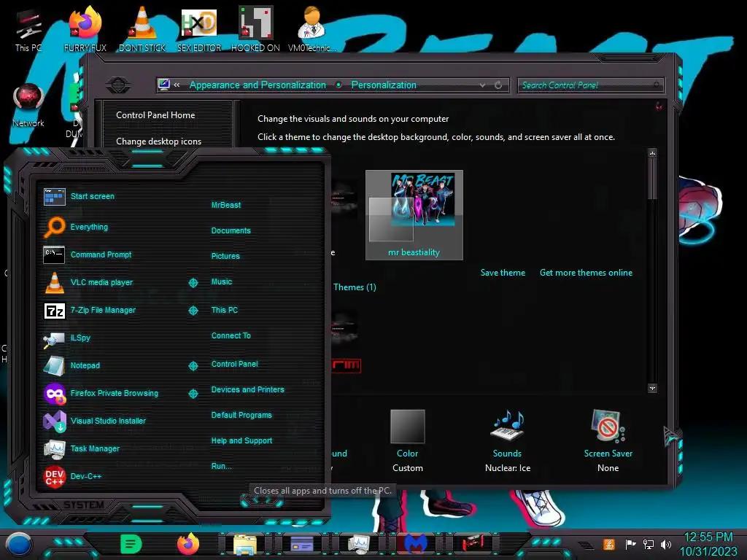Select the mr beastiality theme thumbnail
This screenshot has height=560, width=747.
tap(414, 215)
